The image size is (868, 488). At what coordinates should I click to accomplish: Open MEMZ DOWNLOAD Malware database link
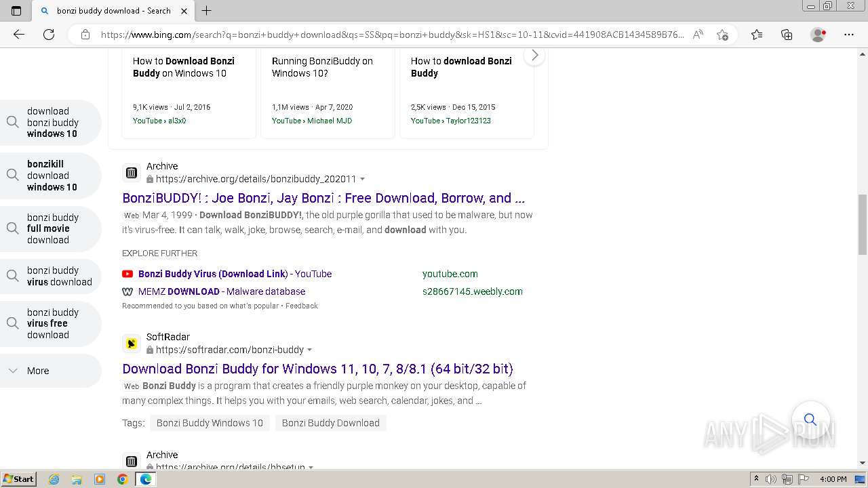point(222,291)
